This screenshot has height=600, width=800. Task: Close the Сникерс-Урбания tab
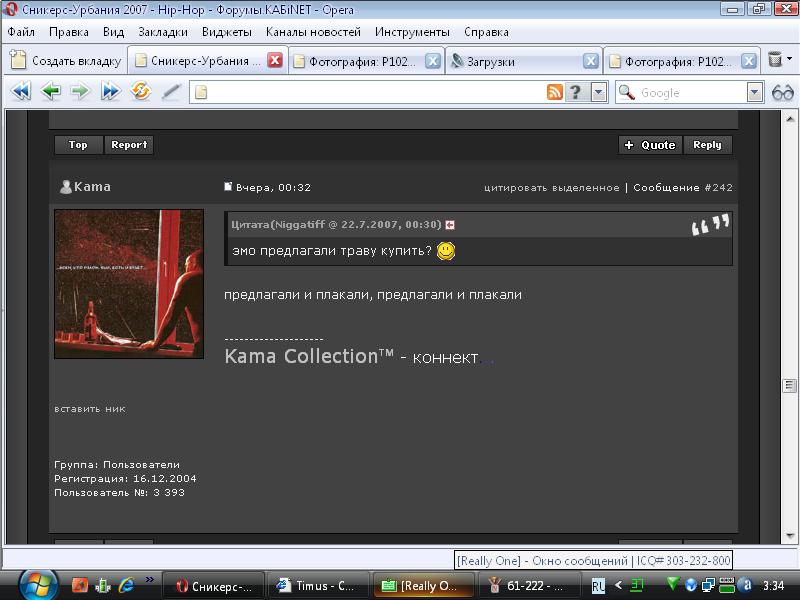point(274,61)
